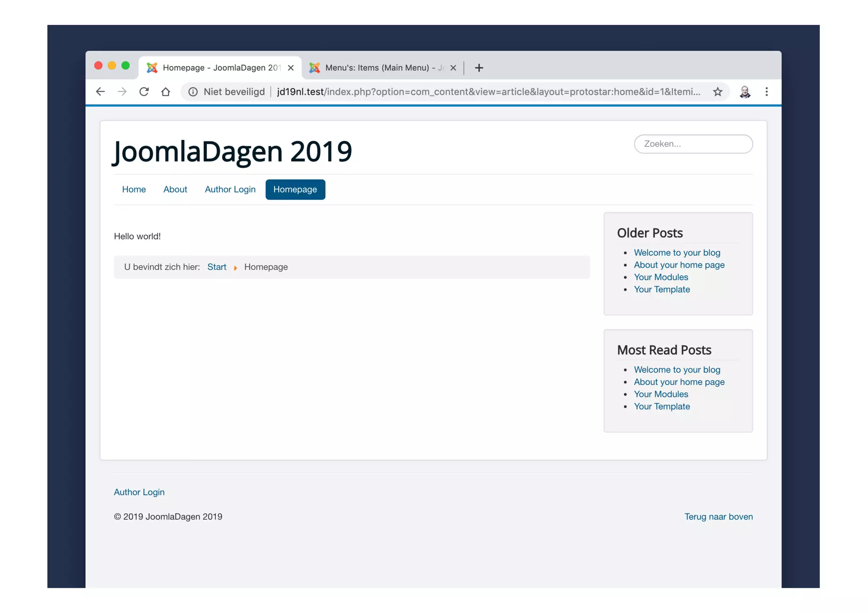The height and width of the screenshot is (614, 868).
Task: Open the Chrome three-dot menu
Action: point(766,92)
